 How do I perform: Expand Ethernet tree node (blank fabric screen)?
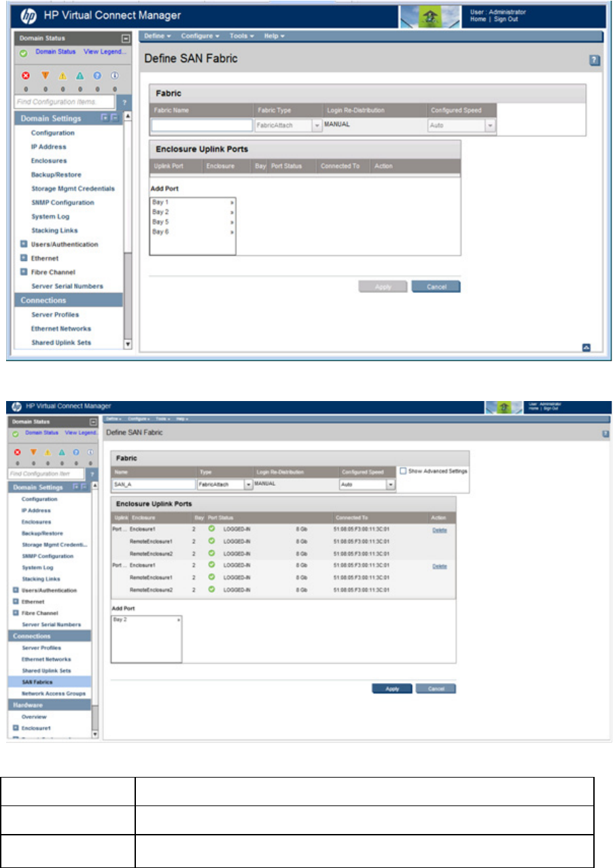[x=24, y=258]
